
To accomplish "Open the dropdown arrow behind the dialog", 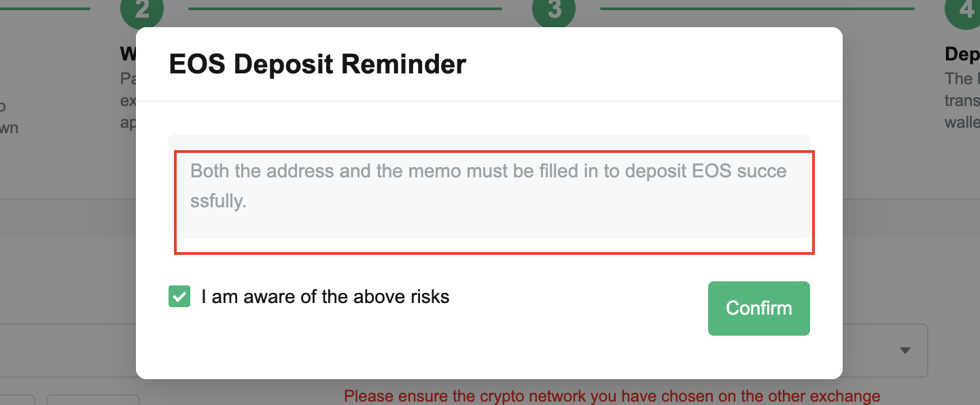I will coord(905,351).
